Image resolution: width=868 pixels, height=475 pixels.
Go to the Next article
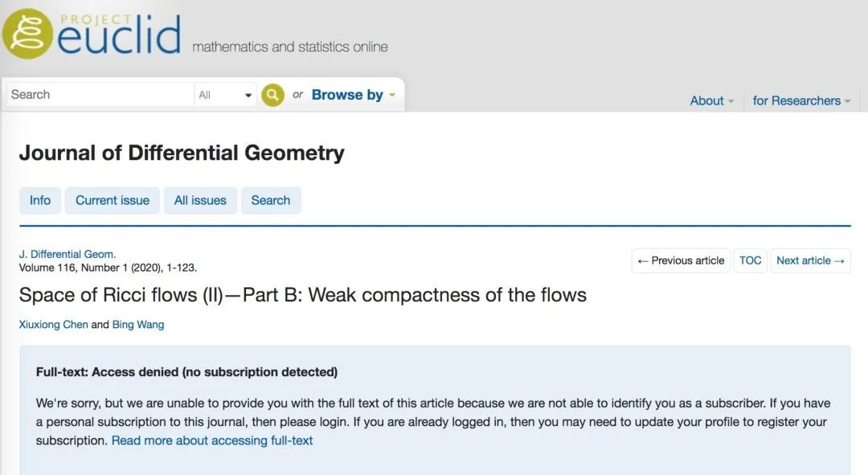point(810,260)
